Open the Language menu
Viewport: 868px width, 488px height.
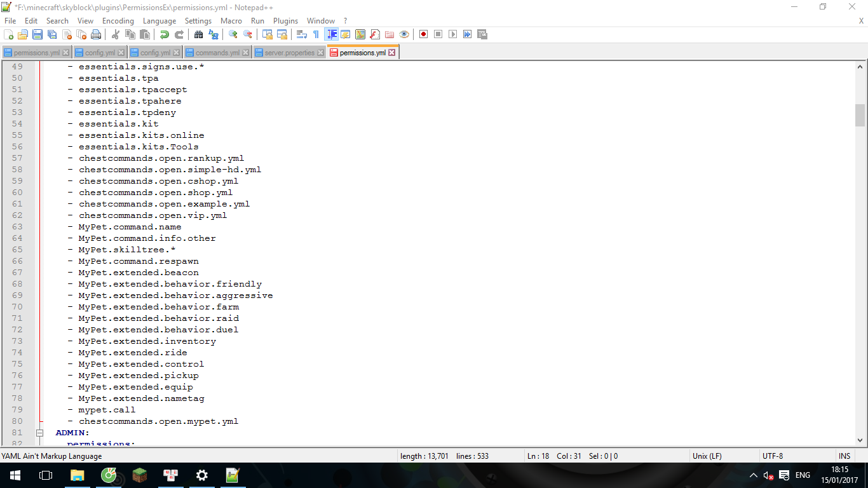tap(159, 21)
